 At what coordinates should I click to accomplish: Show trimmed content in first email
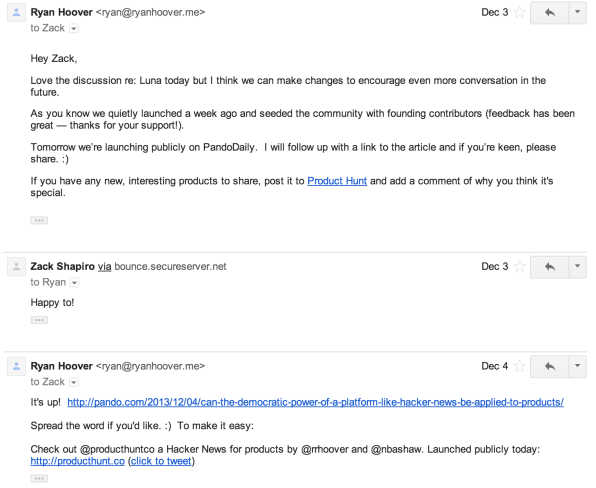[x=39, y=220]
